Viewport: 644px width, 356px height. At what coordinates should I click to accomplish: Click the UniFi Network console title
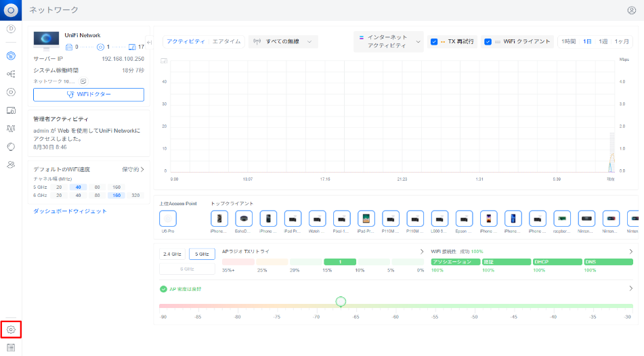click(83, 35)
